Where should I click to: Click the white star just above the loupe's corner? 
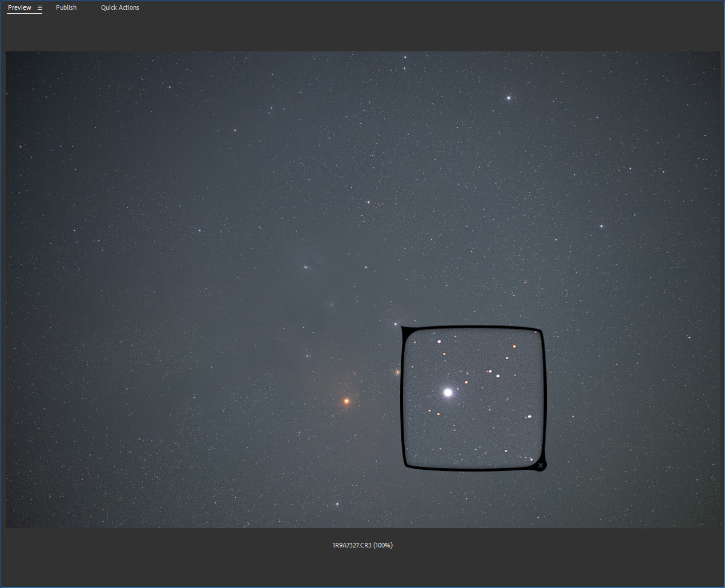395,324
